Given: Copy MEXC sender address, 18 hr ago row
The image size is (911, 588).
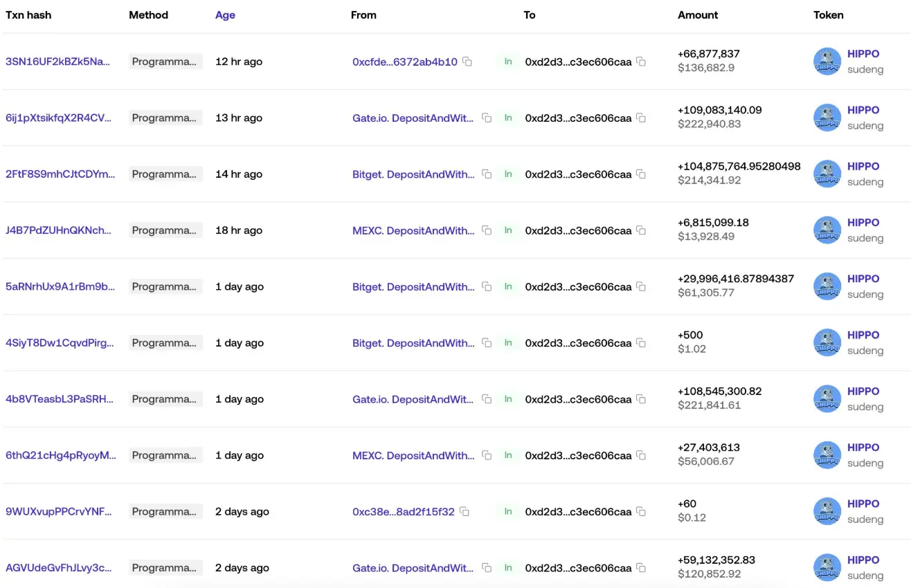Looking at the screenshot, I should [487, 230].
